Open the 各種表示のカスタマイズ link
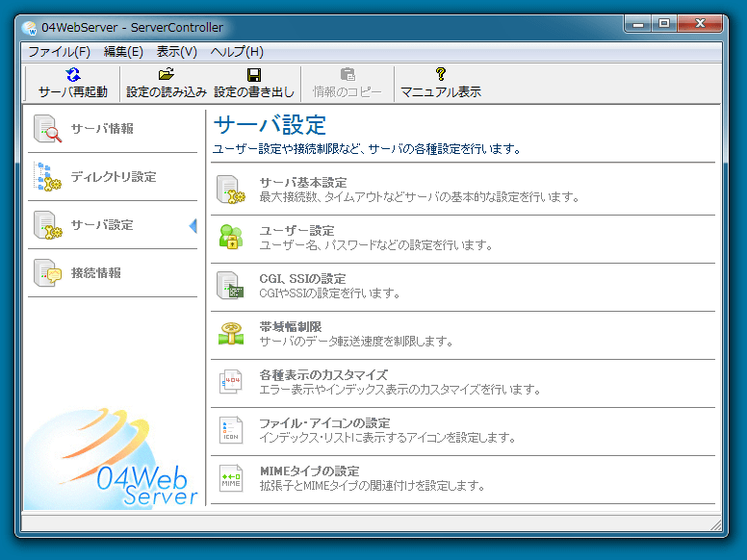747x560 pixels. click(323, 374)
